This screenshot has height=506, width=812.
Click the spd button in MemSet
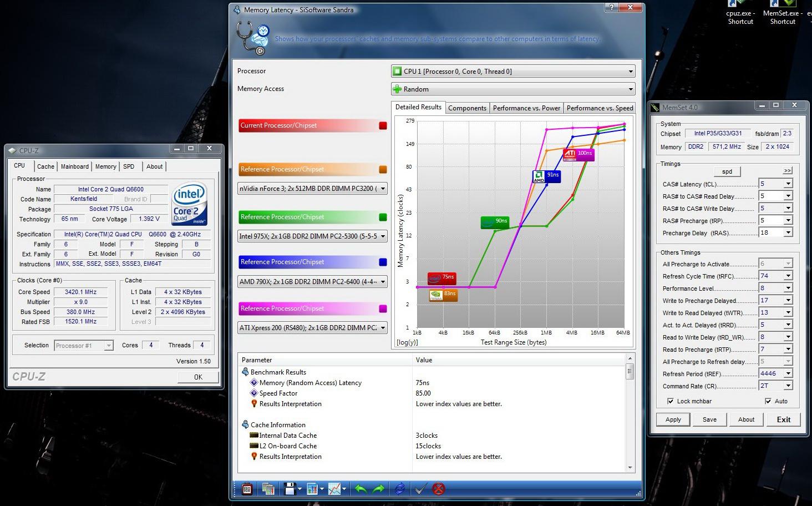pyautogui.click(x=727, y=171)
